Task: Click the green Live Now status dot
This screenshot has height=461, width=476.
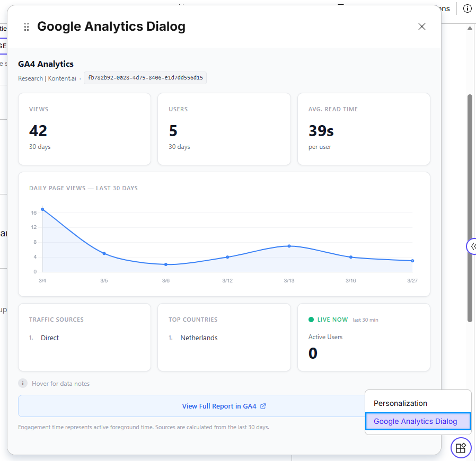Action: pos(311,320)
